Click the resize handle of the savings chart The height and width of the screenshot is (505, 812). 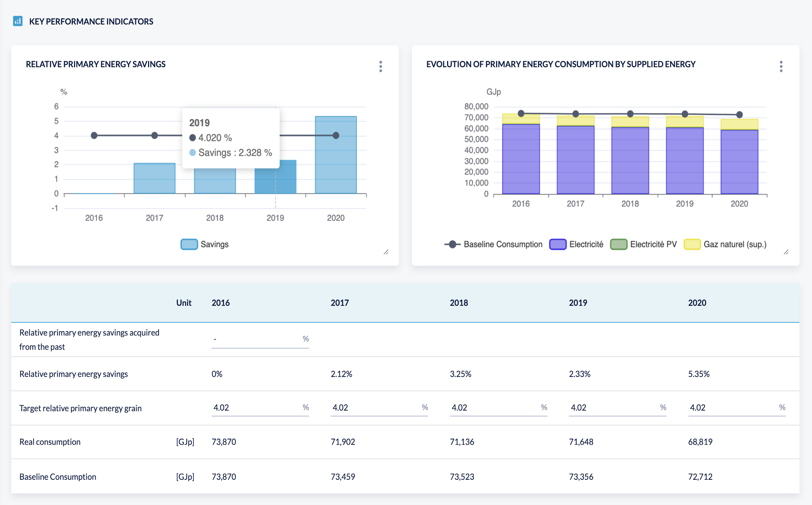point(387,252)
